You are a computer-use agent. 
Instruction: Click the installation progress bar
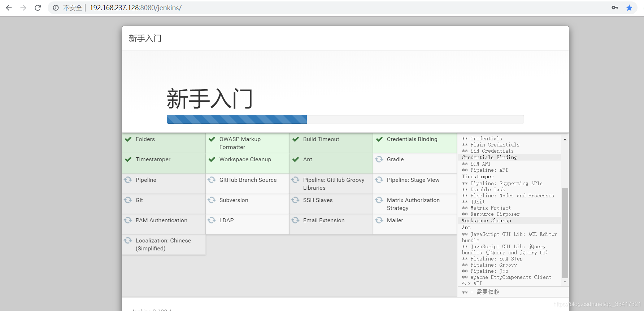click(345, 119)
